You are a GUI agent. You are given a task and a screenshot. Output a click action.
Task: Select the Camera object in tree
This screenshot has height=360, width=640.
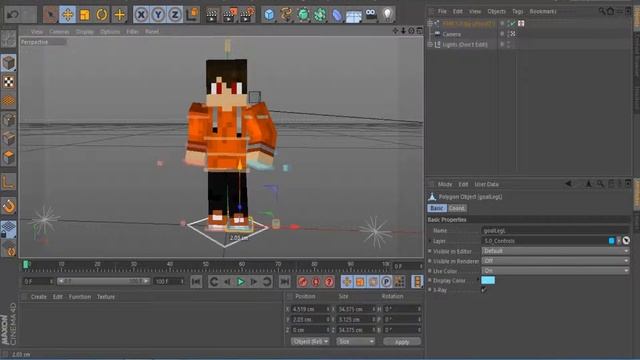(451, 34)
